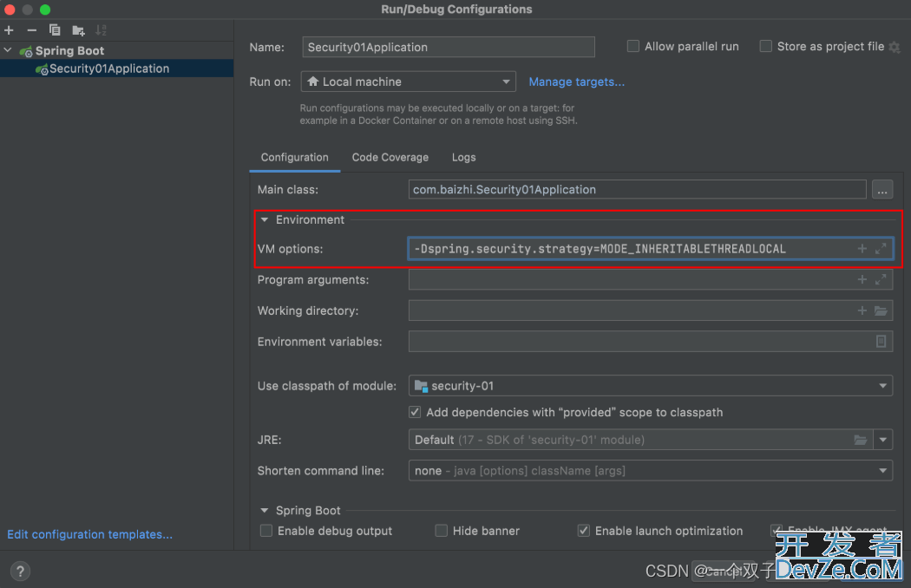This screenshot has height=588, width=911.
Task: Open the Code Coverage tab
Action: coord(390,158)
